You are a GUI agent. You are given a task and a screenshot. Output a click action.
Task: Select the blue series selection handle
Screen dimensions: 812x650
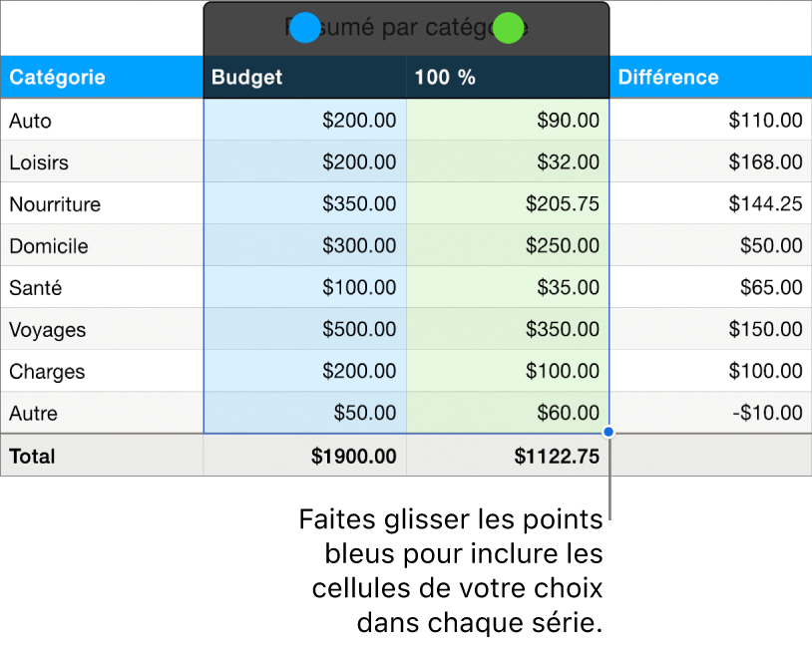(306, 28)
